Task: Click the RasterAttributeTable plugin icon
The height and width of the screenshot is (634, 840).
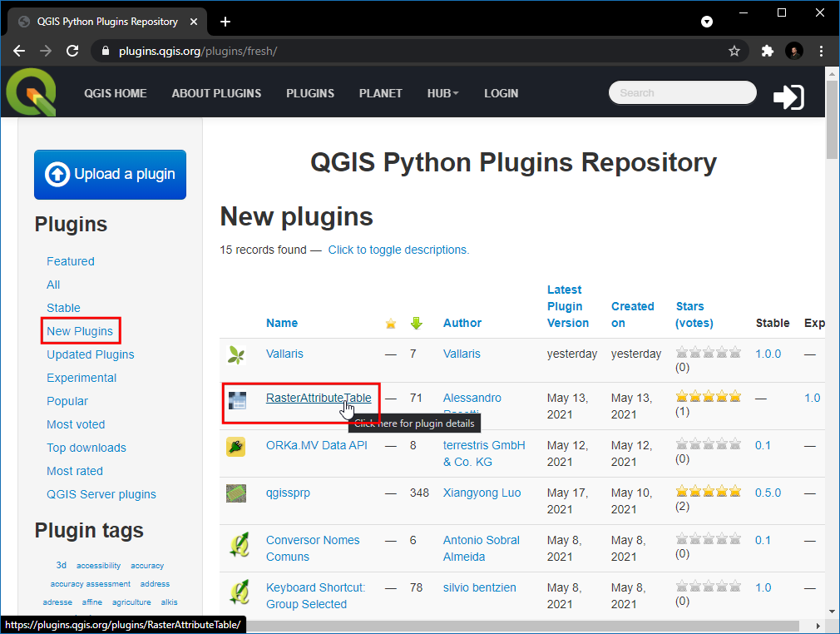Action: [237, 400]
